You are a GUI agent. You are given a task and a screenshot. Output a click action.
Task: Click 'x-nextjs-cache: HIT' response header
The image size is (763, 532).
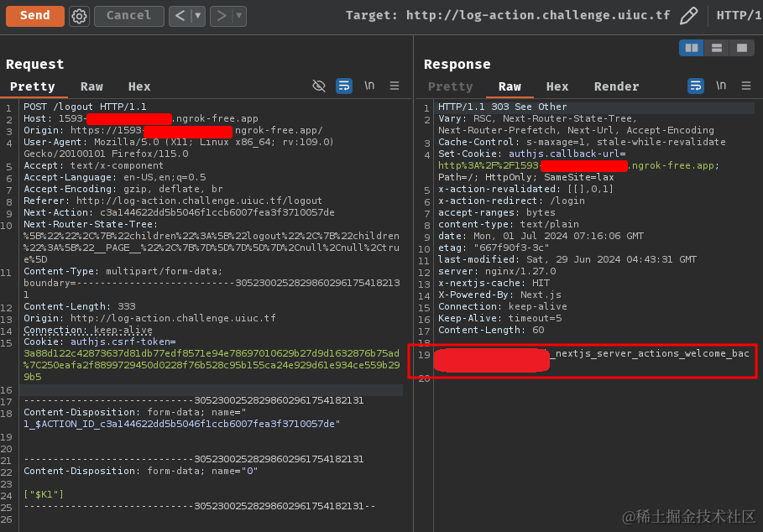pos(494,283)
